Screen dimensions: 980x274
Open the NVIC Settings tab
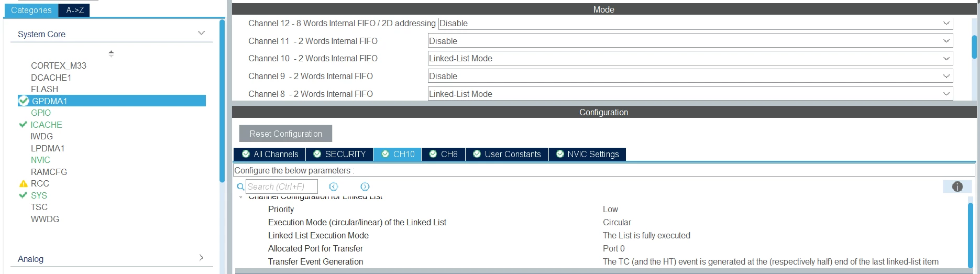(x=587, y=154)
